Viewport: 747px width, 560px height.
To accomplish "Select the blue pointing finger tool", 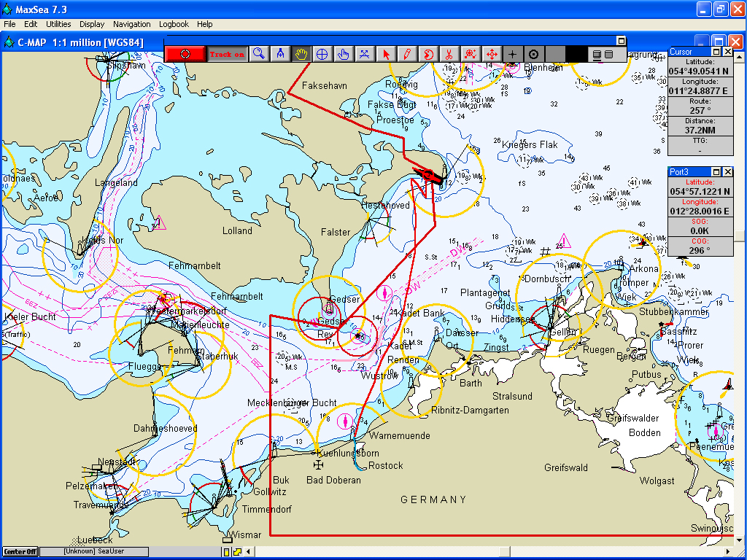I will 343,54.
